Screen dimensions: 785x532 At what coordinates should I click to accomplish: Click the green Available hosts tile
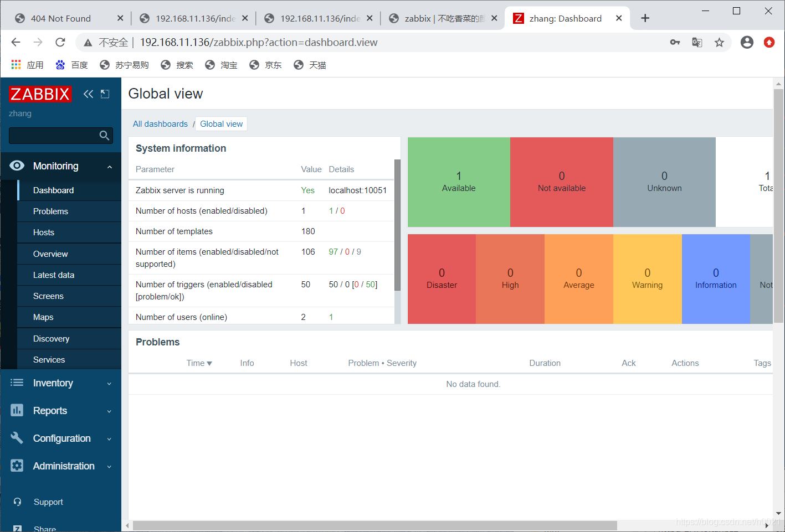[x=459, y=182]
